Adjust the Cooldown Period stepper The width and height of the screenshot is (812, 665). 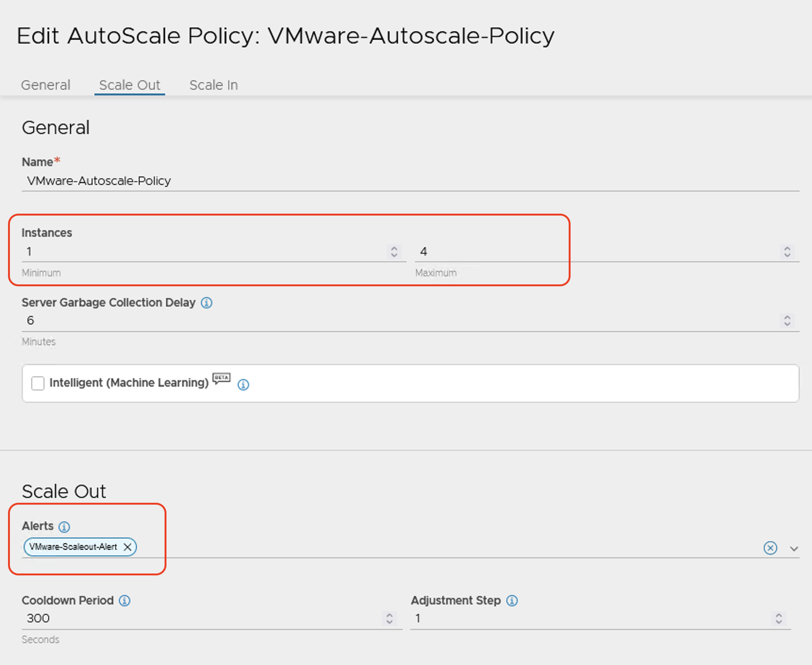(x=389, y=618)
